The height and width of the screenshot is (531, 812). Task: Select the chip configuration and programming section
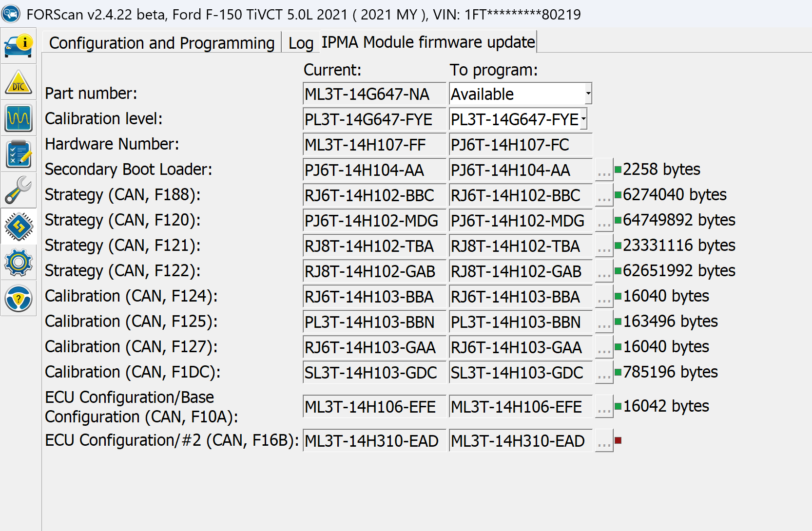click(x=19, y=226)
